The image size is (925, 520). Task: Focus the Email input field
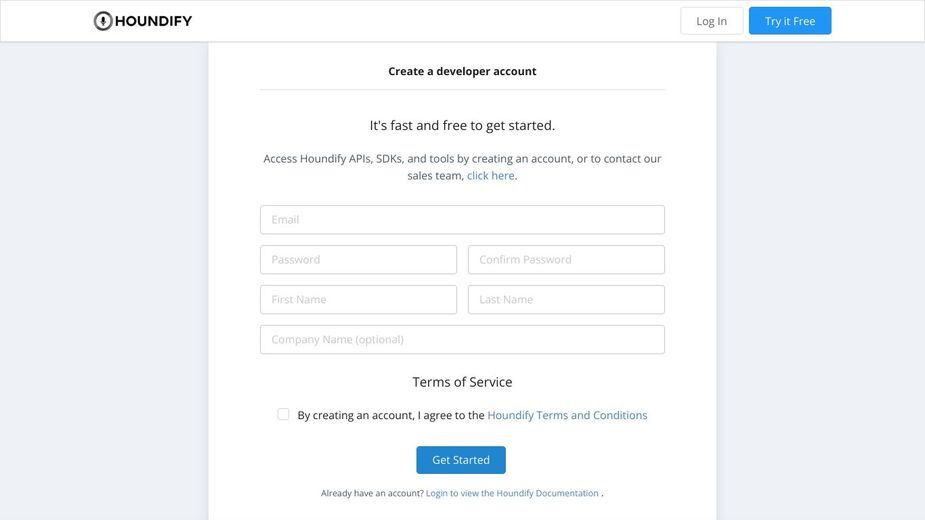462,220
